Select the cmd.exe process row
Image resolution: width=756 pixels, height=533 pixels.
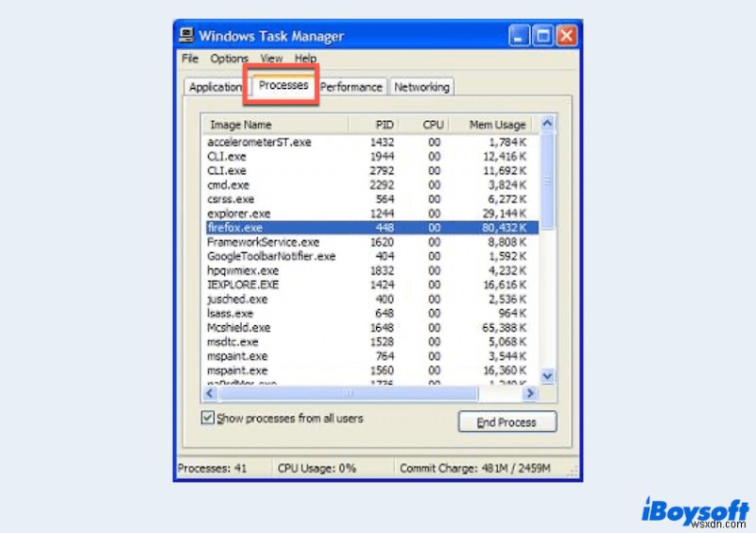(371, 184)
